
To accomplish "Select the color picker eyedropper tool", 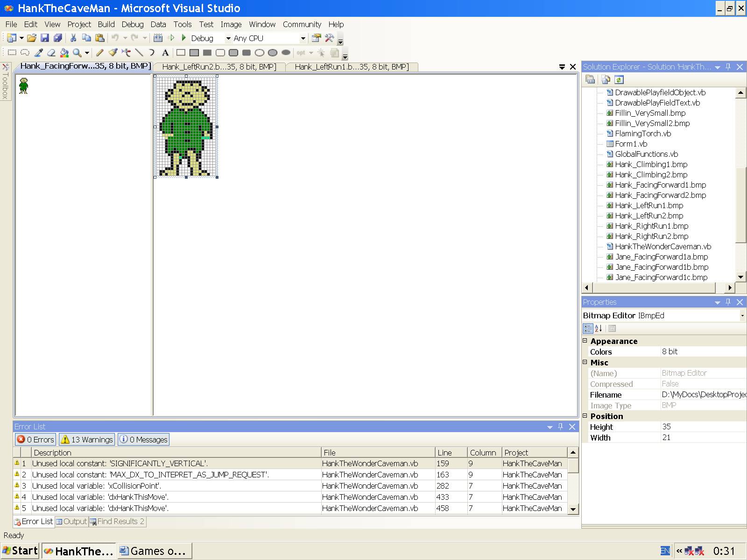I will pyautogui.click(x=39, y=53).
